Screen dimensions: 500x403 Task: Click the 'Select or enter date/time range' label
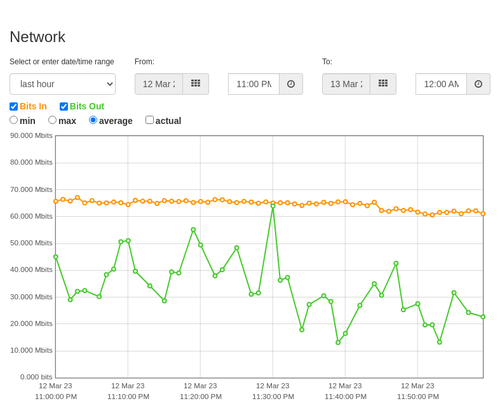coord(62,62)
